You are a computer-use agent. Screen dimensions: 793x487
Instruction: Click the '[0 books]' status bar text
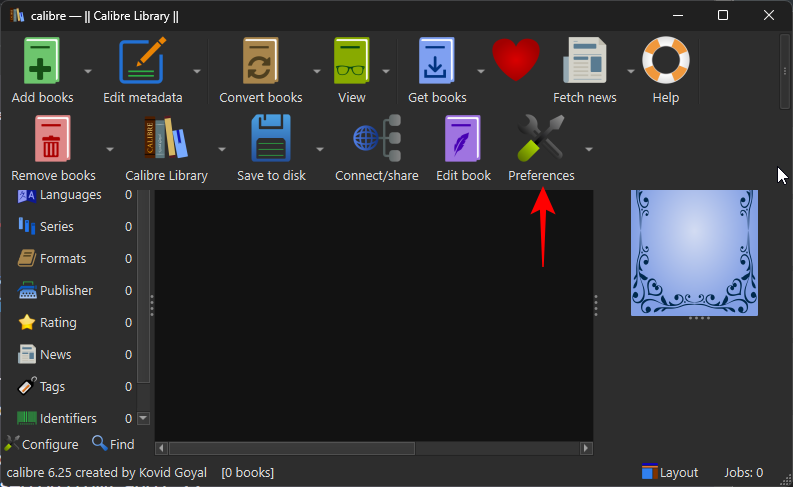(247, 472)
